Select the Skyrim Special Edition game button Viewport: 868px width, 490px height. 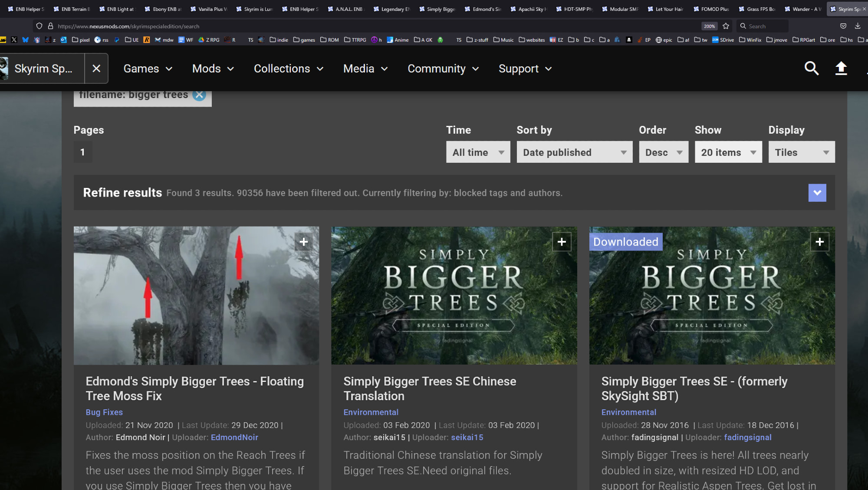point(42,68)
